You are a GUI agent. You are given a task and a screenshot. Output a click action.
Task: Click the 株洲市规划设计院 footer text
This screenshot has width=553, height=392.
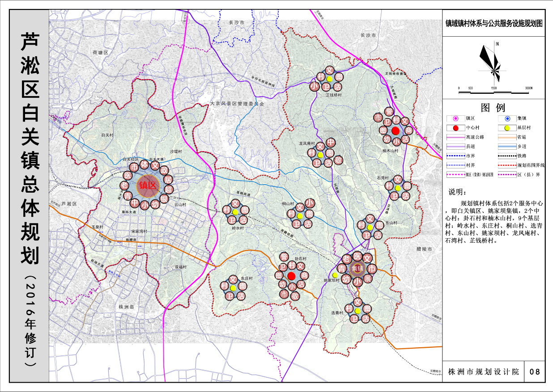click(x=483, y=371)
